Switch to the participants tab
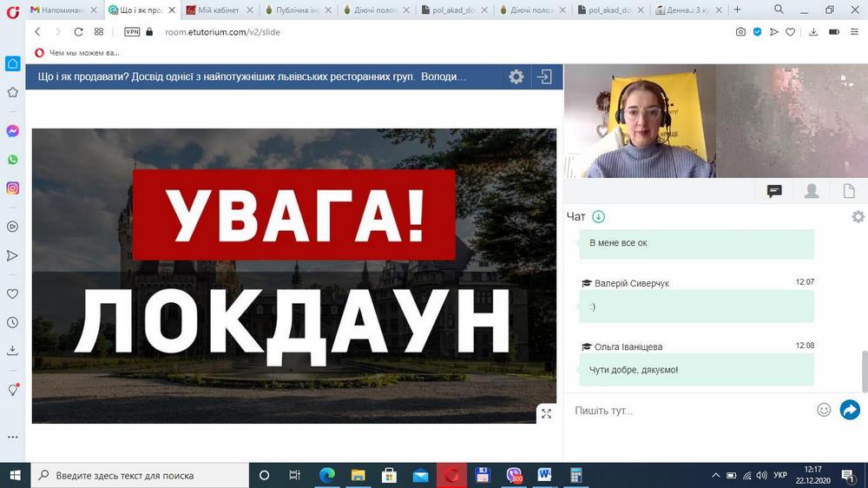 [x=812, y=191]
